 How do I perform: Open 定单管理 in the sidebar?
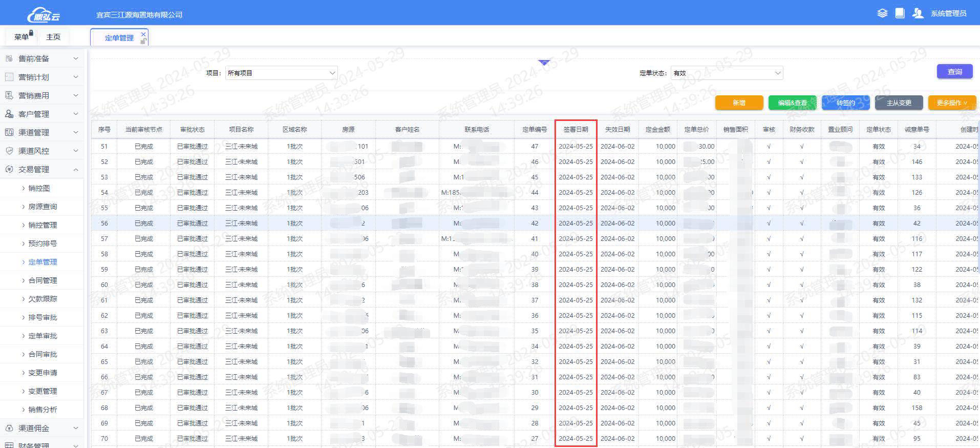pos(42,262)
